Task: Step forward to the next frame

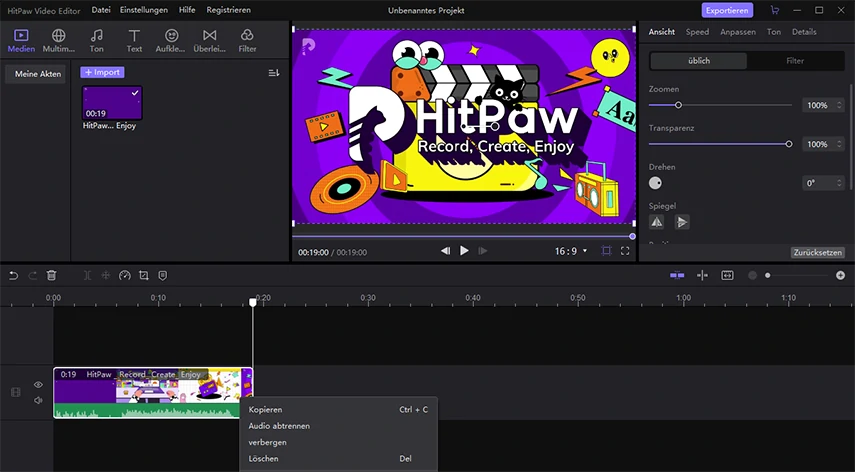Action: (x=483, y=251)
